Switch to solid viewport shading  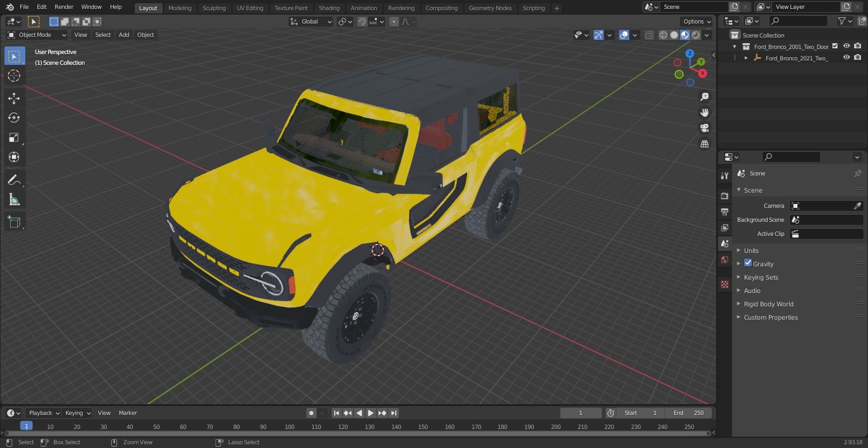pyautogui.click(x=674, y=35)
